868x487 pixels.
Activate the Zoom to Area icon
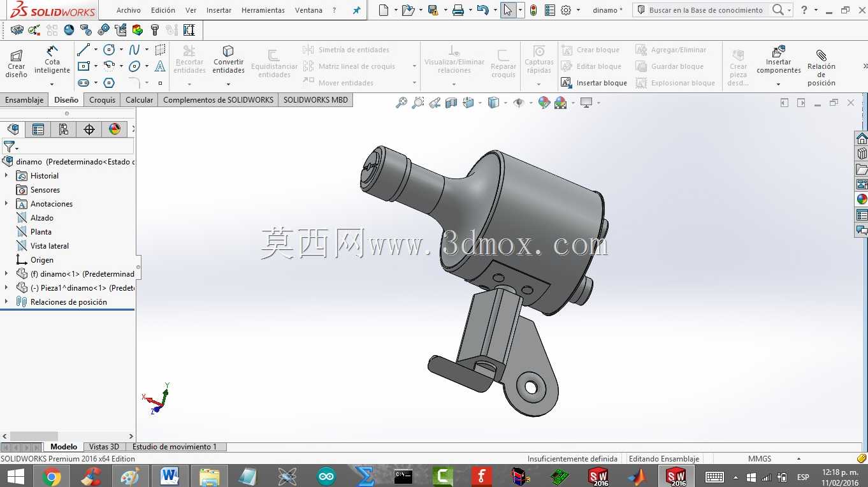418,103
